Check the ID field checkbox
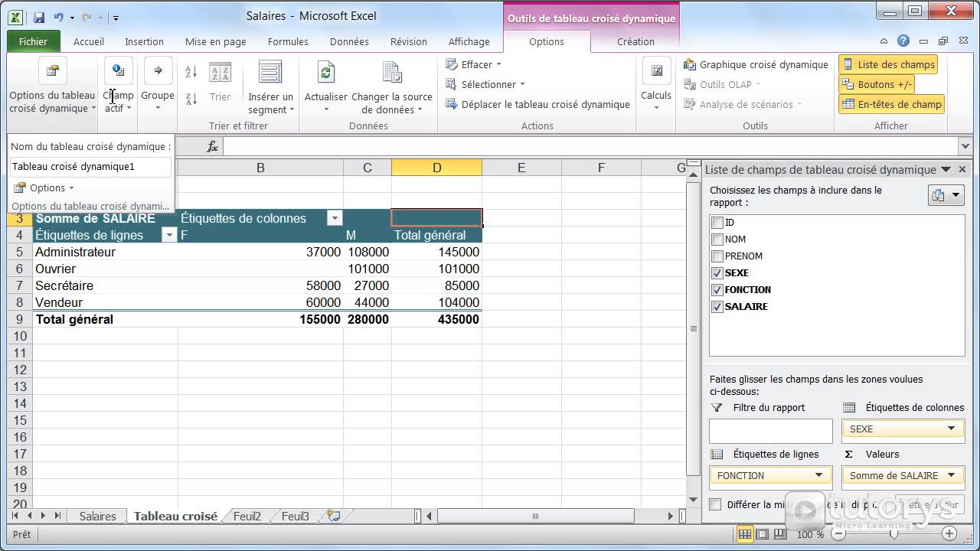Viewport: 980px width, 551px height. point(717,223)
